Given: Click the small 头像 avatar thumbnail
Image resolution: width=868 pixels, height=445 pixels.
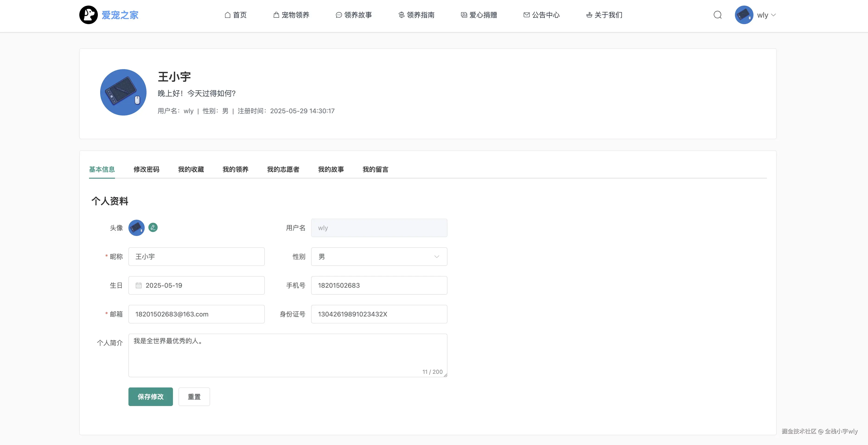Looking at the screenshot, I should [137, 228].
